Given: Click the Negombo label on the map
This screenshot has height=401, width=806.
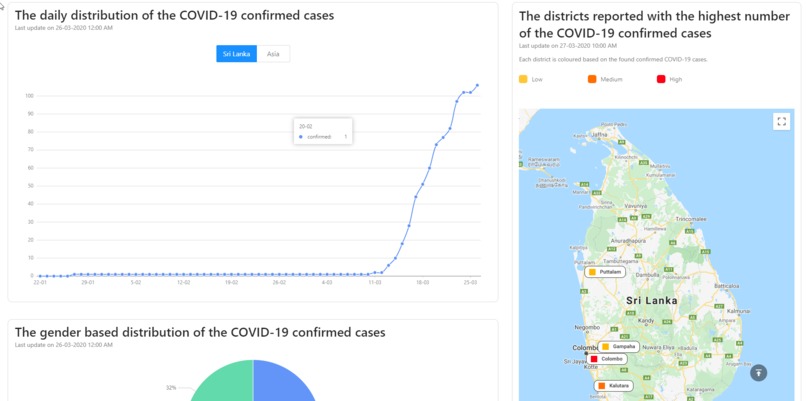Looking at the screenshot, I should pyautogui.click(x=587, y=327).
